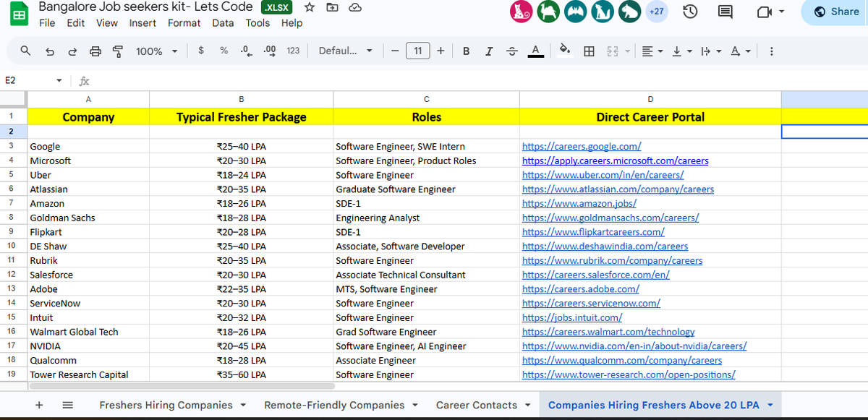Screen dimensions: 868x420
Task: Check cloud document status icon
Action: (x=354, y=7)
